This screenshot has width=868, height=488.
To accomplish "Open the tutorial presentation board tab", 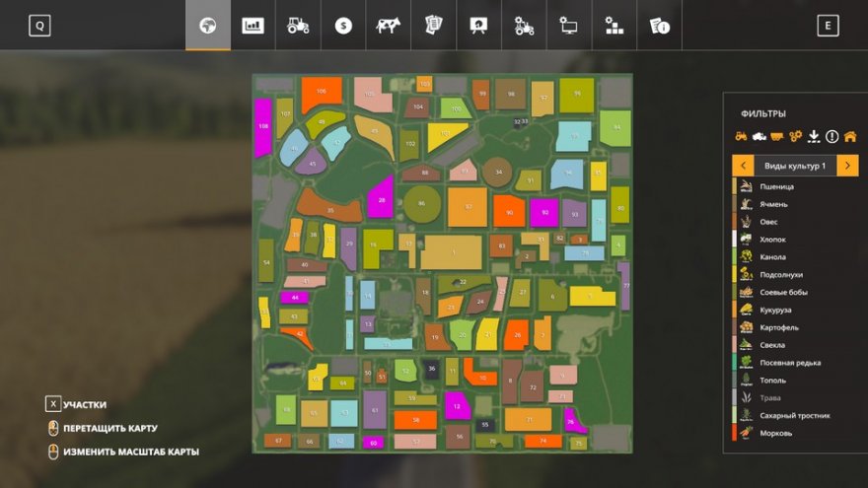I will pos(478,26).
